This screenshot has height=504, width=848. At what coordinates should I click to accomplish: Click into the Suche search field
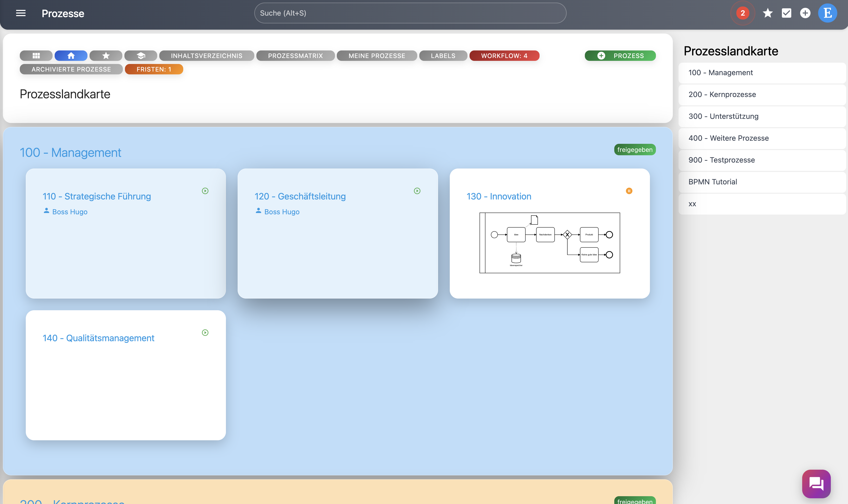tap(410, 13)
